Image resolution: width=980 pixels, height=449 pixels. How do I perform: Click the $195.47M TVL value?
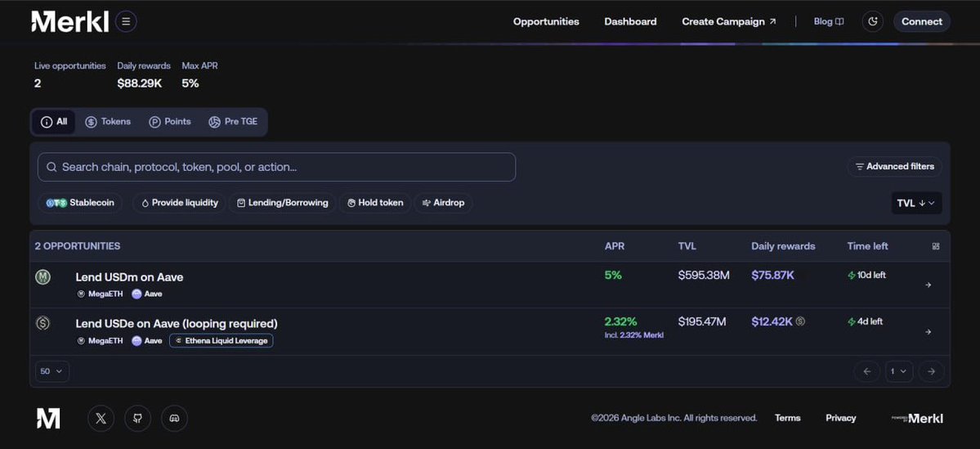tap(702, 322)
